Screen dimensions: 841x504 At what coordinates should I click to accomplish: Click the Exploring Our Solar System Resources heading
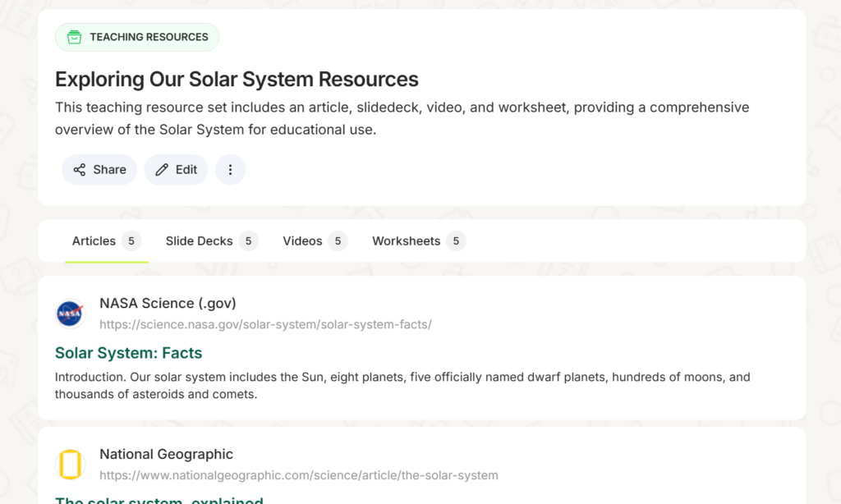click(237, 80)
